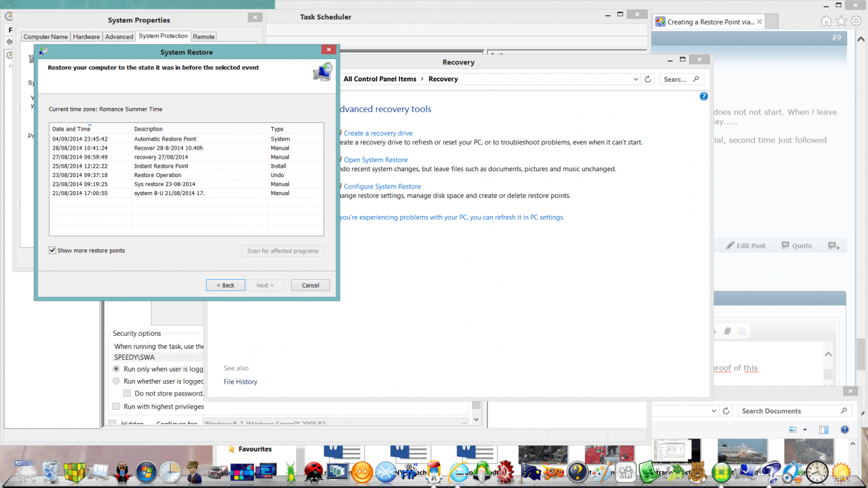
Task: Open the Recycle Bin dock icon
Action: 51,471
